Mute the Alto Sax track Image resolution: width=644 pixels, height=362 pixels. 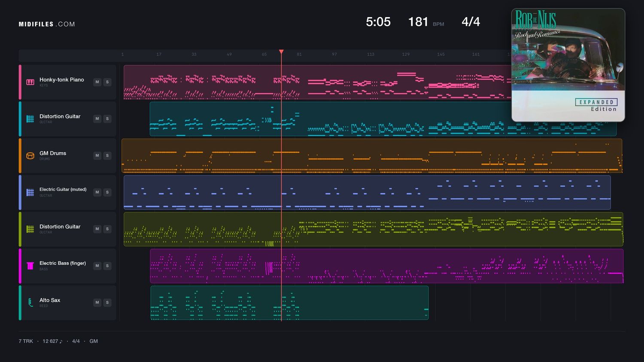pyautogui.click(x=97, y=302)
